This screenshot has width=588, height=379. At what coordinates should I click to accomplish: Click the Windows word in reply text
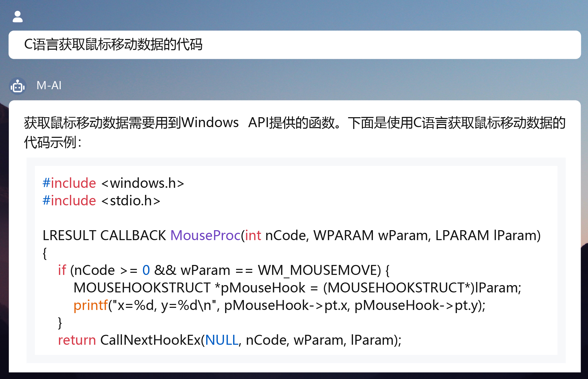point(210,122)
